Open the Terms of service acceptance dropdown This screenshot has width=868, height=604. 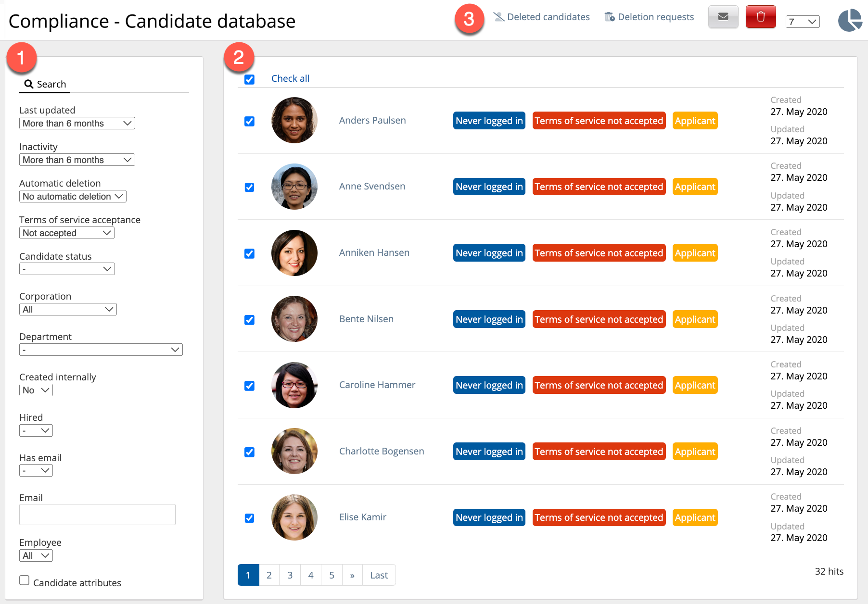point(67,233)
